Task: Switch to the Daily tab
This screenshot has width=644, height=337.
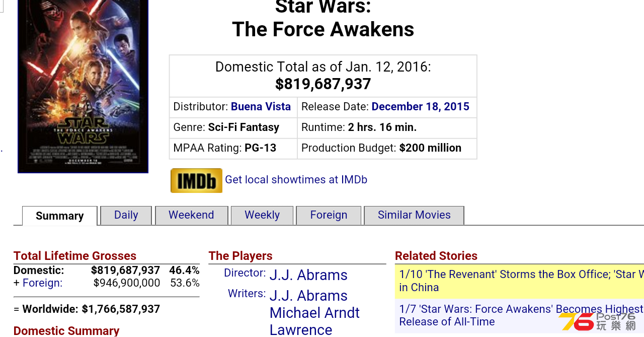Action: (126, 215)
